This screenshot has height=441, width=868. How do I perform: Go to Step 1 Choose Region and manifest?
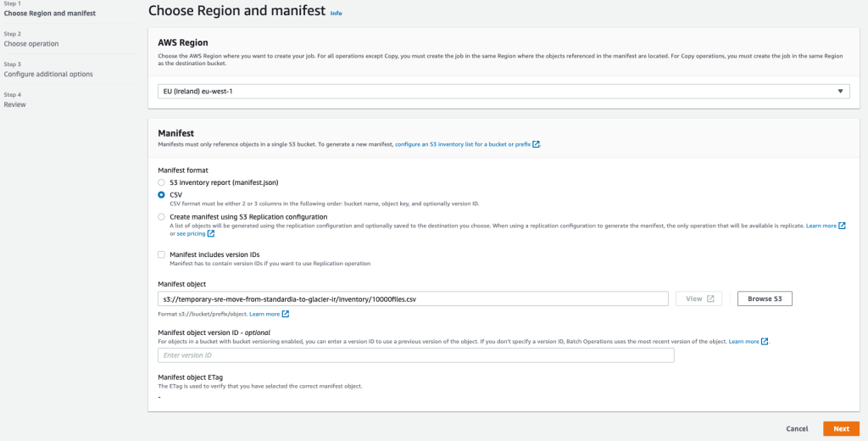50,14
